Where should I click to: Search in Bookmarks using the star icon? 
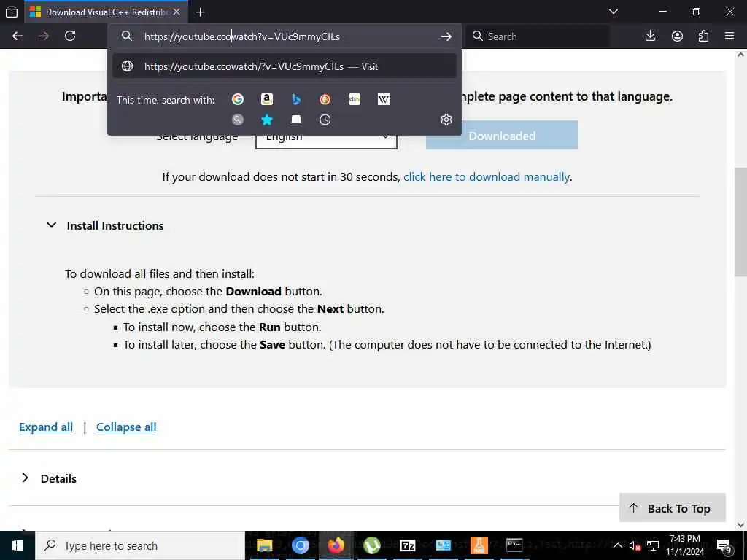click(x=267, y=120)
